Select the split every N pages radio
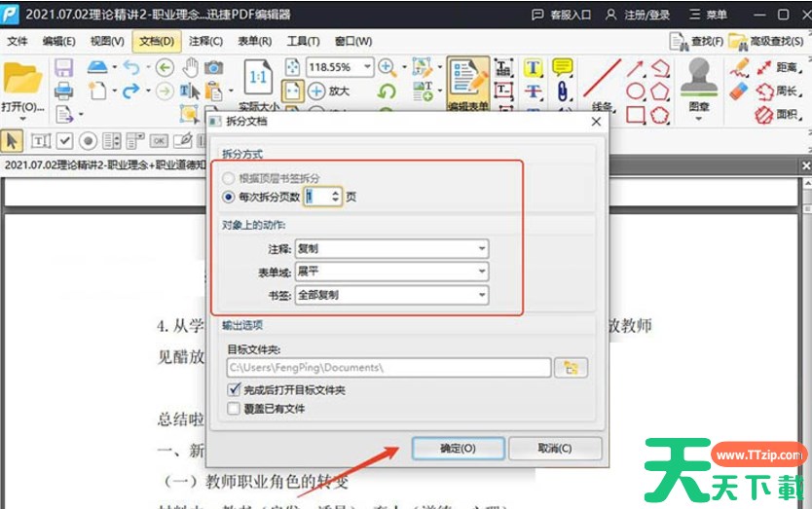The height and width of the screenshot is (509, 812). click(x=228, y=198)
